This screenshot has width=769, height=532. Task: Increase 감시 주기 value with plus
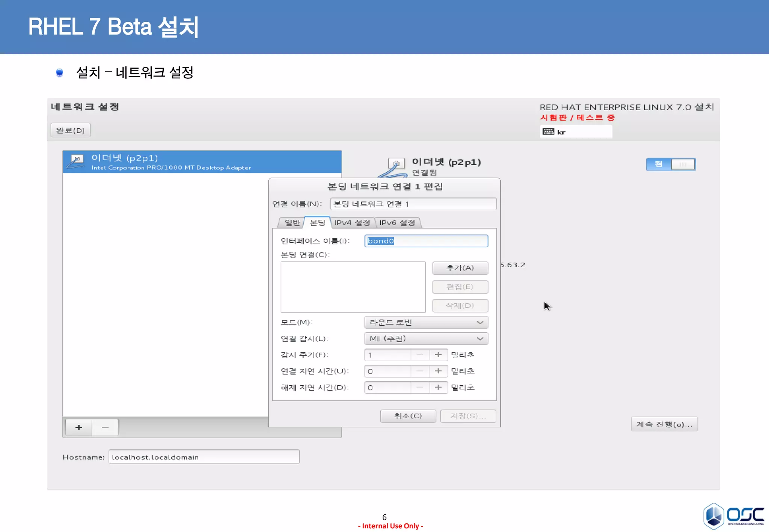point(438,355)
